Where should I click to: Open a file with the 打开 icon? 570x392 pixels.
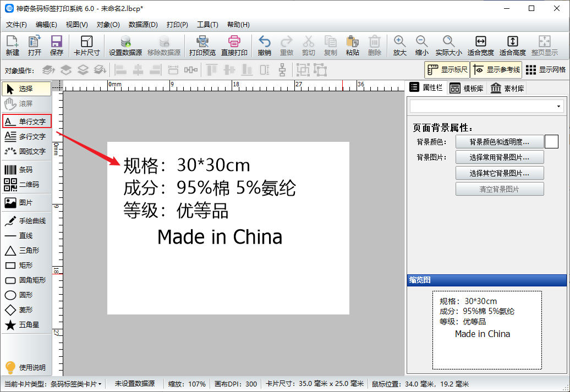[x=35, y=46]
